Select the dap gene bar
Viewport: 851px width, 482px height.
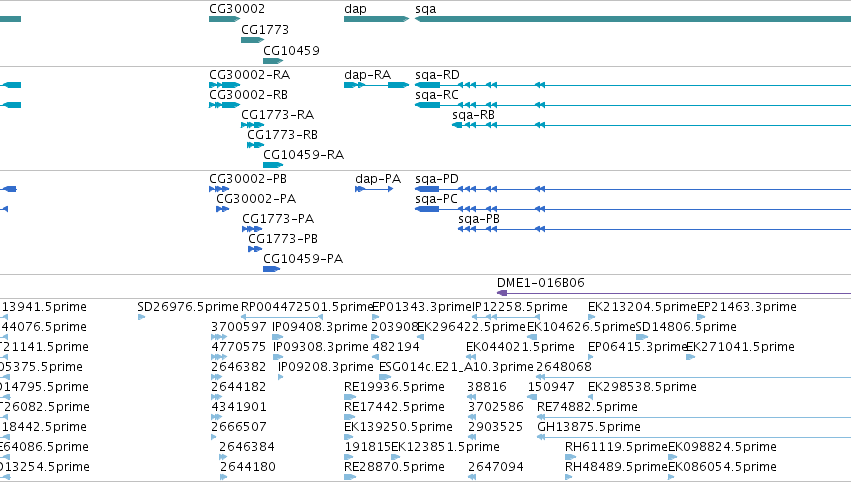376,19
